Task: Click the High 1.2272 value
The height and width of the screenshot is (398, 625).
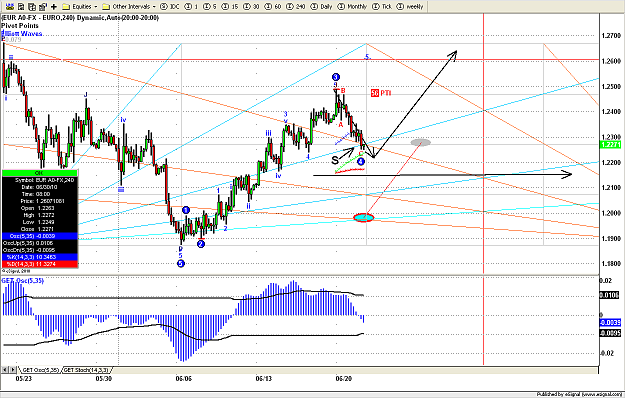Action: [x=46, y=215]
